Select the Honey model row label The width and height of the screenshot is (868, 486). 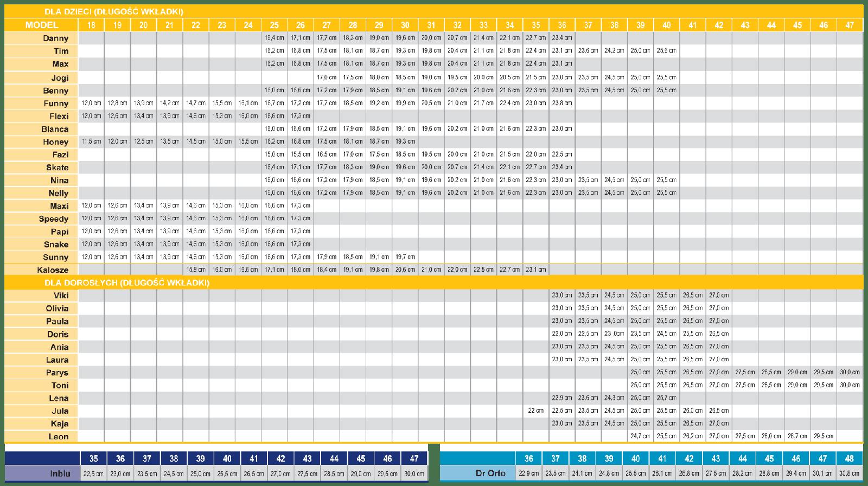[56, 142]
